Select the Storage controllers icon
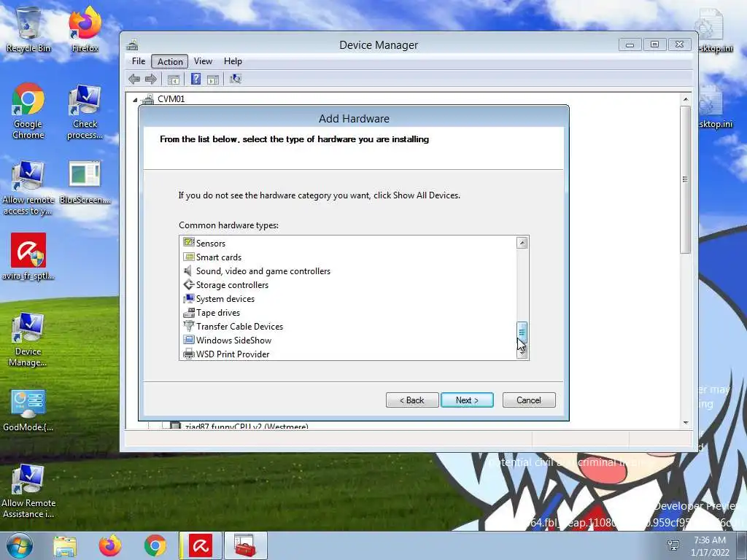 click(189, 284)
